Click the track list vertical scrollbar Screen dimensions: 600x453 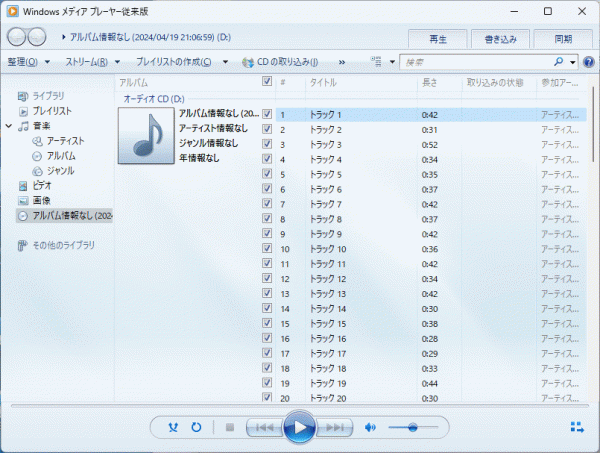pos(592,124)
